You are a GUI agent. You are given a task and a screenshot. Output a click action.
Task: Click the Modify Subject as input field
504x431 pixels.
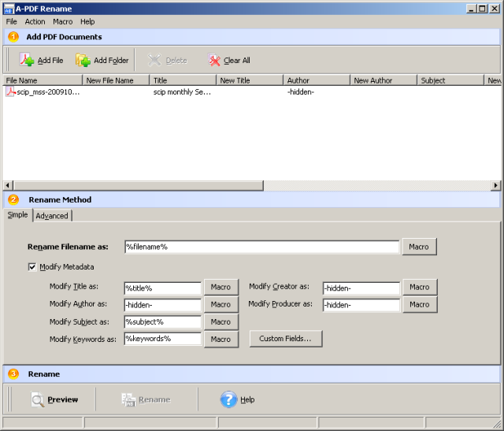[163, 321]
